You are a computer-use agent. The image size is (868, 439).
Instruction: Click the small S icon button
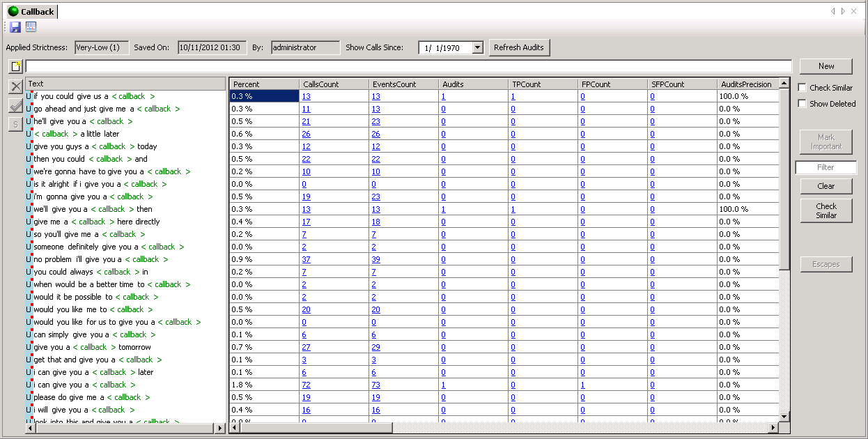[15, 124]
